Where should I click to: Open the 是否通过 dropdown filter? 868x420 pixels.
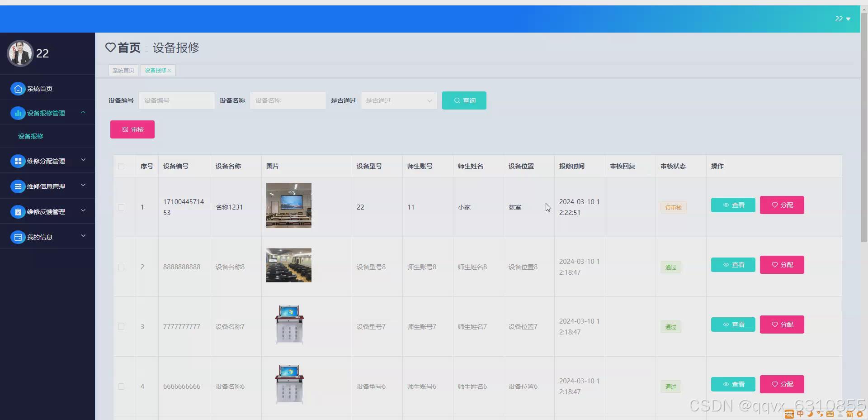(399, 100)
